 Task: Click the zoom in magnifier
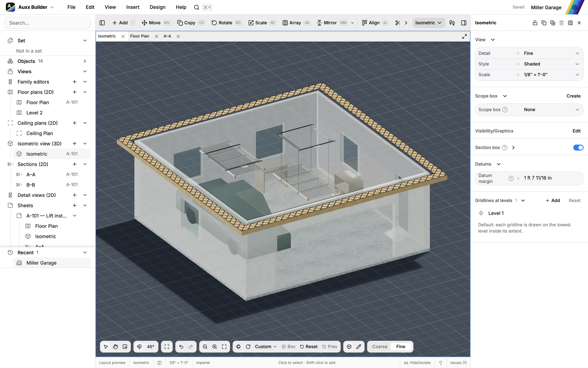click(215, 347)
